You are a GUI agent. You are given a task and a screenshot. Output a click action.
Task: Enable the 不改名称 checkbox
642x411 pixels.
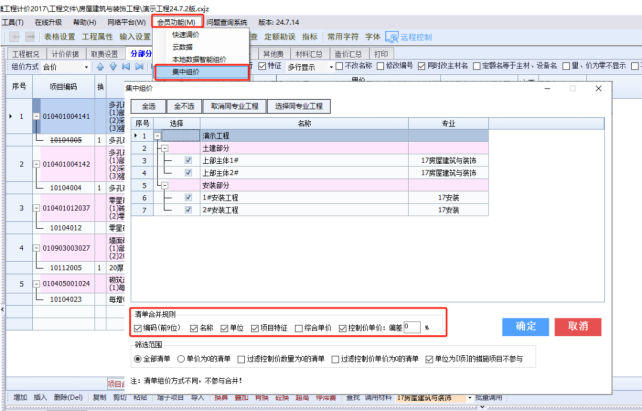point(339,66)
